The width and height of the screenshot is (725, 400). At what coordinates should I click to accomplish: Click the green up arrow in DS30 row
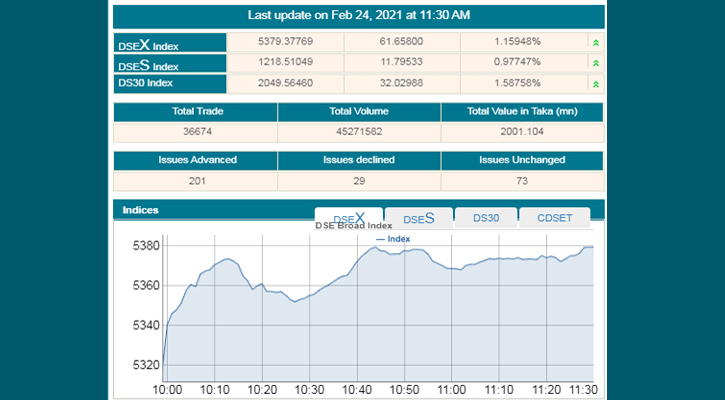pos(596,83)
